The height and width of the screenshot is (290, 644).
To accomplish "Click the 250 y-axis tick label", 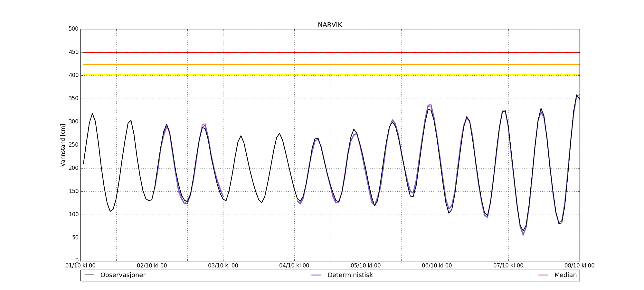I will point(73,145).
